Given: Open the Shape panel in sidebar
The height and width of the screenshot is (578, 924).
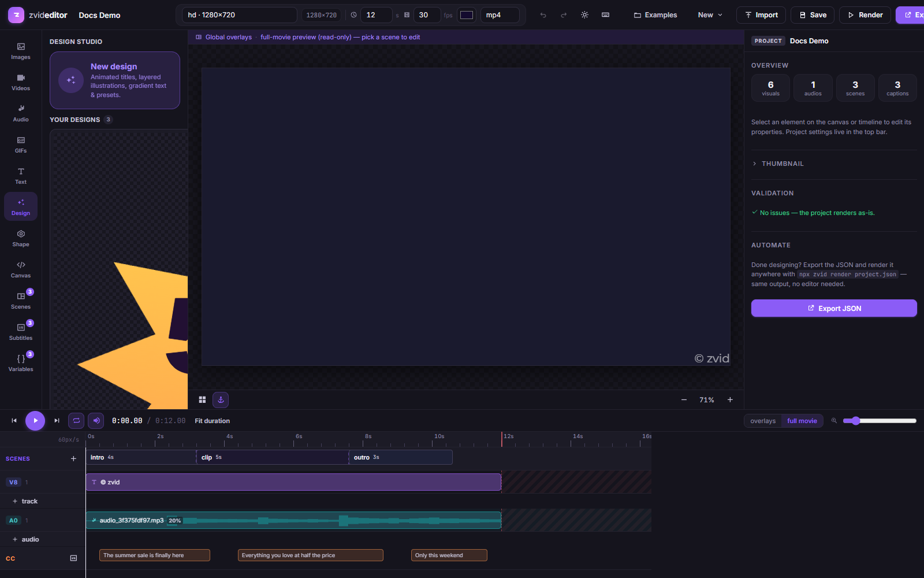Looking at the screenshot, I should (21, 239).
